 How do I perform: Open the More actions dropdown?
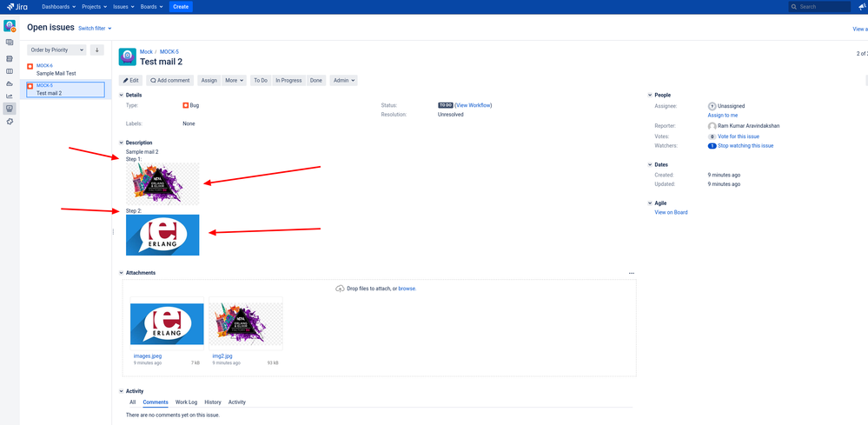[235, 80]
